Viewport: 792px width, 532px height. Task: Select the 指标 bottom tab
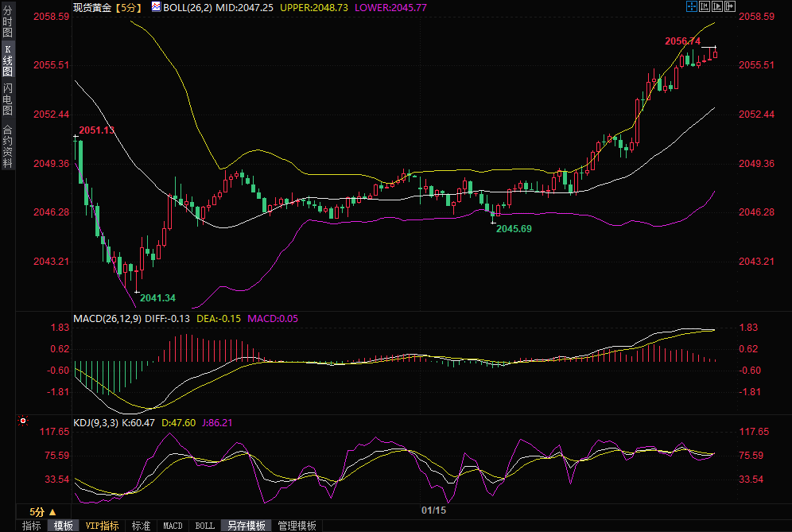point(31,526)
